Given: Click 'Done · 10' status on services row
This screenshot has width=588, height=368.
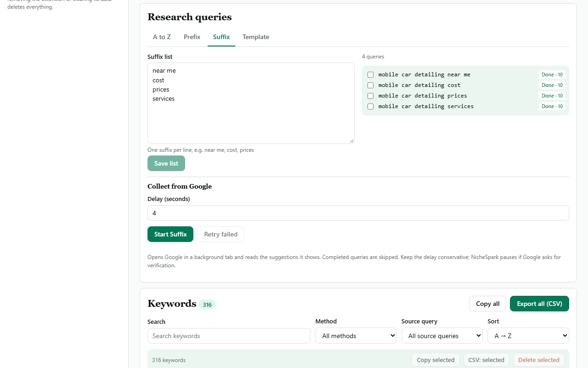Looking at the screenshot, I should coord(552,106).
